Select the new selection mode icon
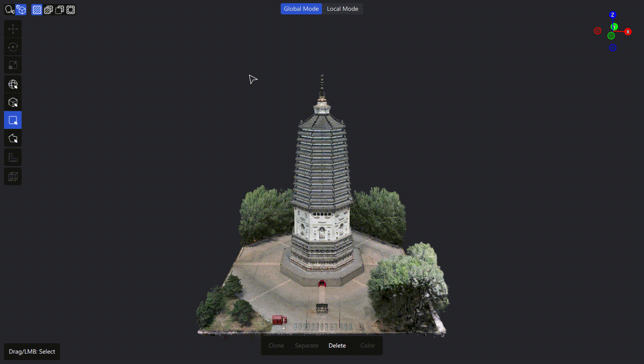The image size is (644, 364). tap(37, 10)
